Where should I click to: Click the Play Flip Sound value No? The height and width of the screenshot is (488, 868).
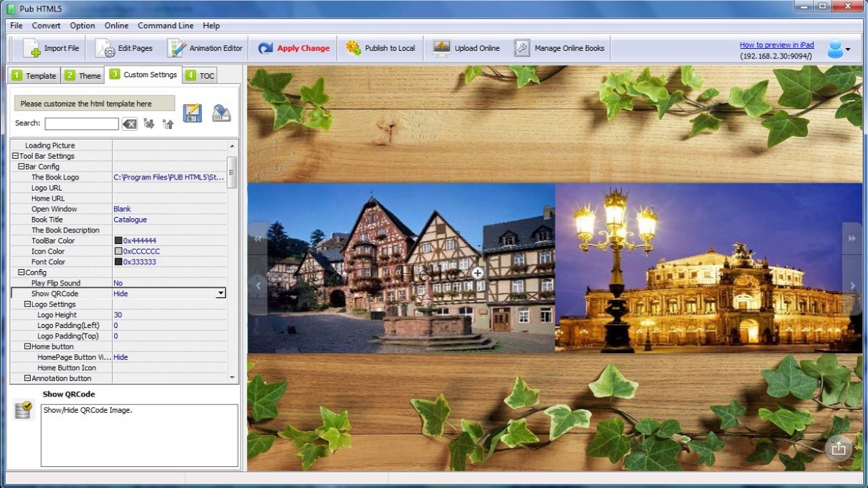(118, 283)
